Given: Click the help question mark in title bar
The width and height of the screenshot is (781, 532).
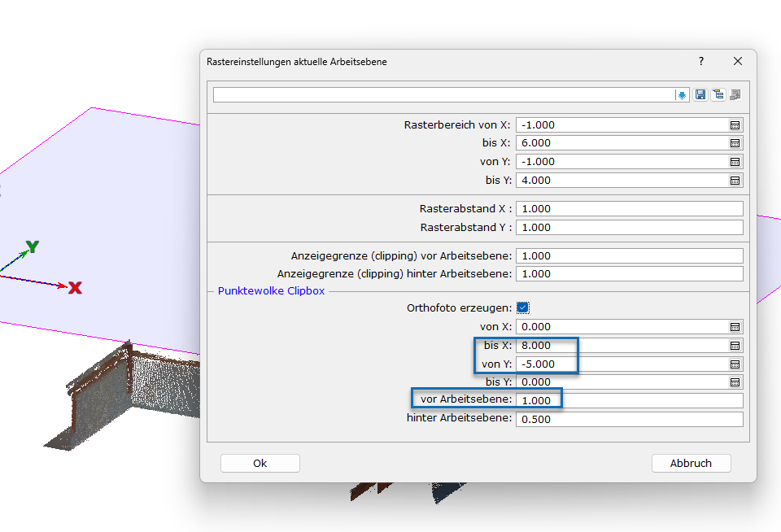Looking at the screenshot, I should tap(701, 62).
